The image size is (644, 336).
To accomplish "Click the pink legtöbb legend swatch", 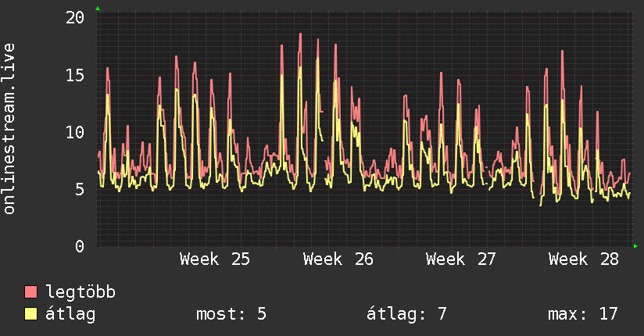I will 30,291.
